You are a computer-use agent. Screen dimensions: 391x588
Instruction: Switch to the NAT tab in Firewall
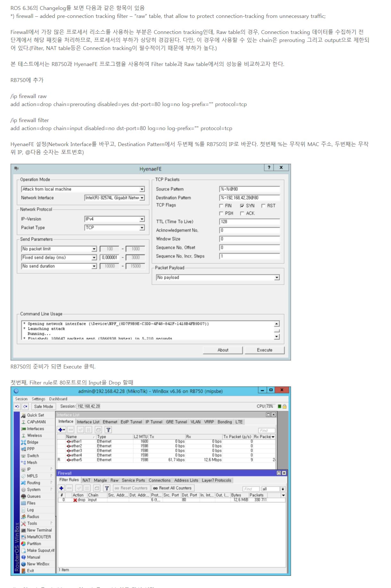(87, 480)
